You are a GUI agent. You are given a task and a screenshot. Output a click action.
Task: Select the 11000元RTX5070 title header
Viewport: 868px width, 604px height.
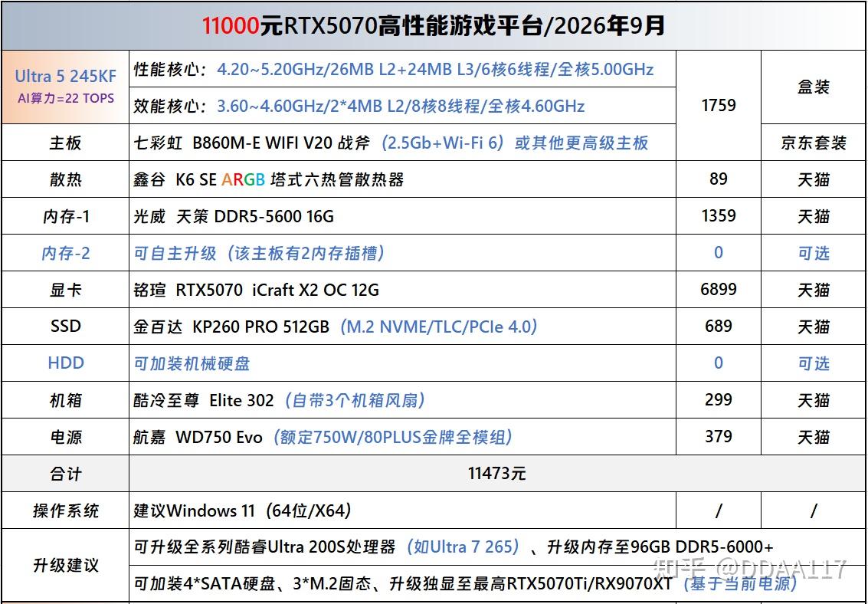pos(434,25)
